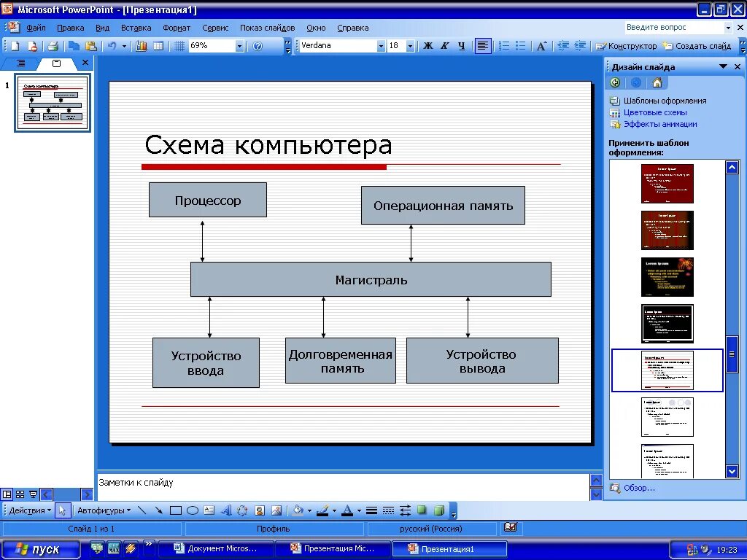
Task: Open the Эффекты анимации link
Action: [660, 124]
